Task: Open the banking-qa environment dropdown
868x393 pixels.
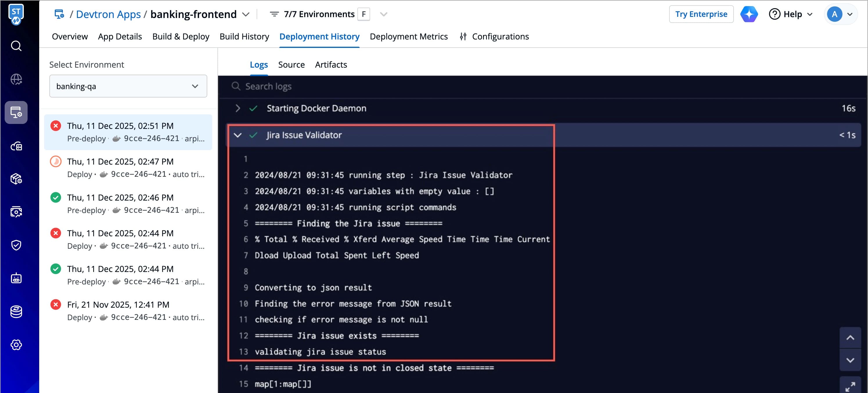Action: pyautogui.click(x=128, y=86)
